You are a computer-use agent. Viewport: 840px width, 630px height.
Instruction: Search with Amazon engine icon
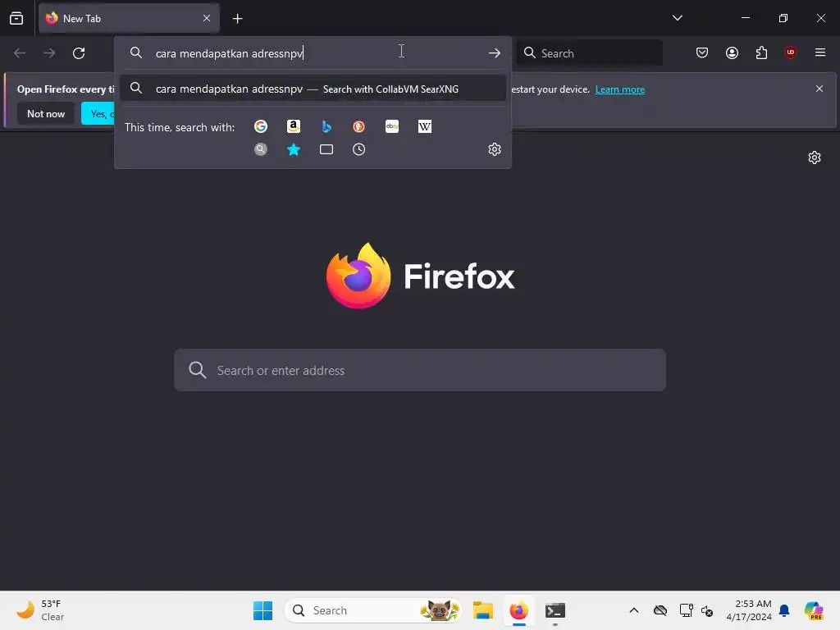pyautogui.click(x=294, y=126)
